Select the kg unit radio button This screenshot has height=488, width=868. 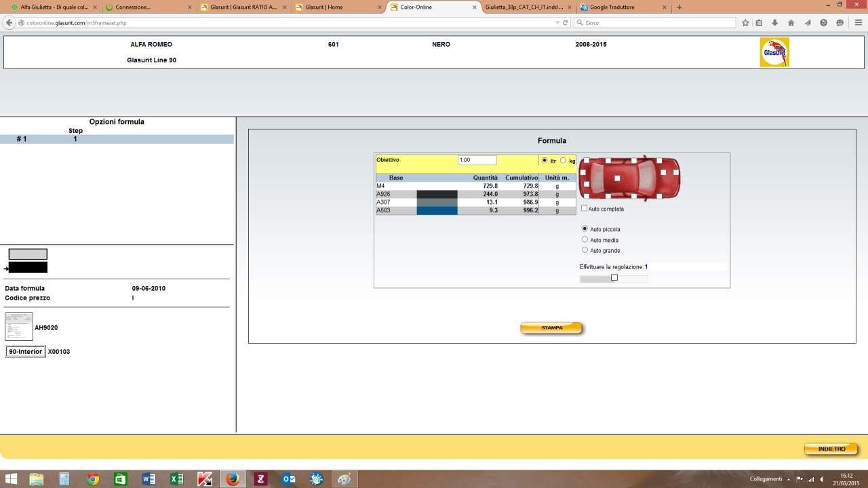(x=563, y=161)
